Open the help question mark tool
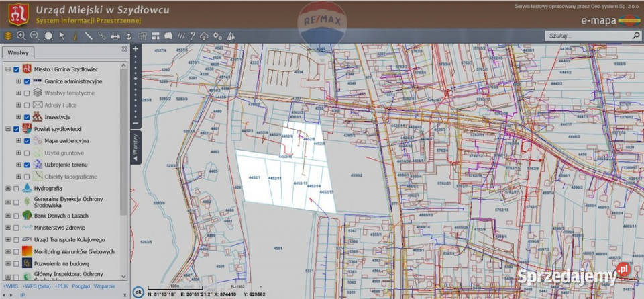 click(193, 36)
